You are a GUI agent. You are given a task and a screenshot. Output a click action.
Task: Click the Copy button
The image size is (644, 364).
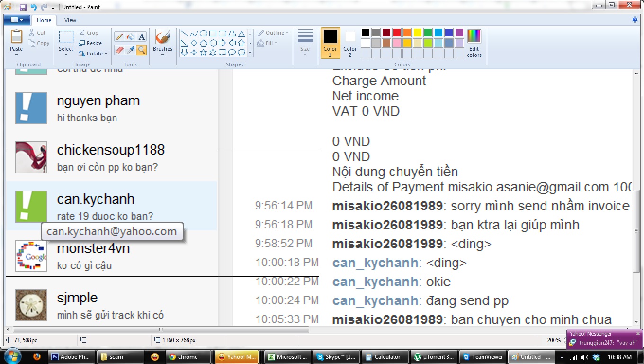[39, 43]
